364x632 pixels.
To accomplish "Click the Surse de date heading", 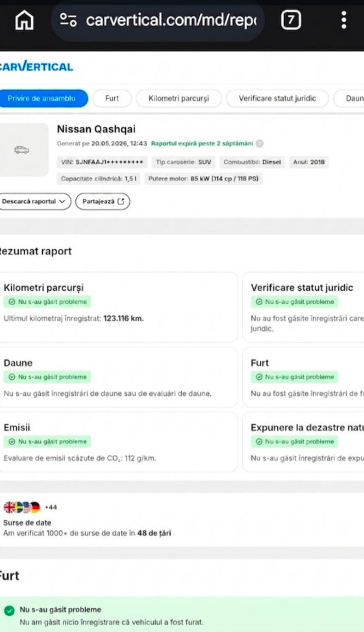I will pos(27,523).
